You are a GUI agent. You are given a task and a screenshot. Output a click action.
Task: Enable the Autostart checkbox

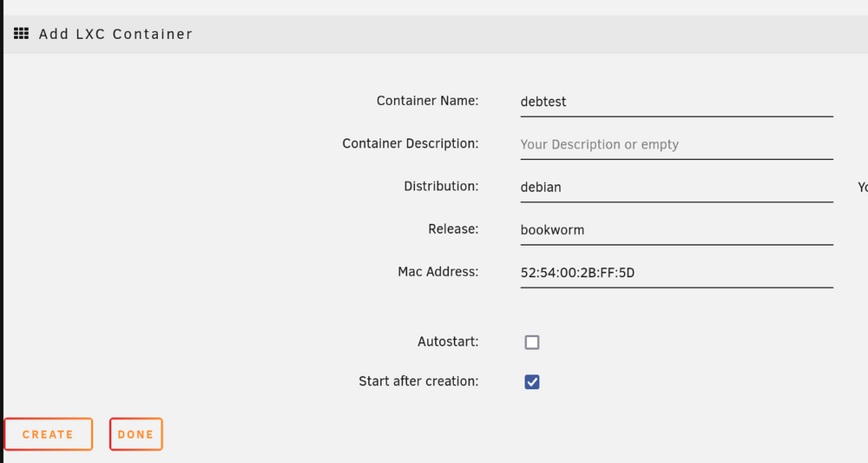point(532,342)
